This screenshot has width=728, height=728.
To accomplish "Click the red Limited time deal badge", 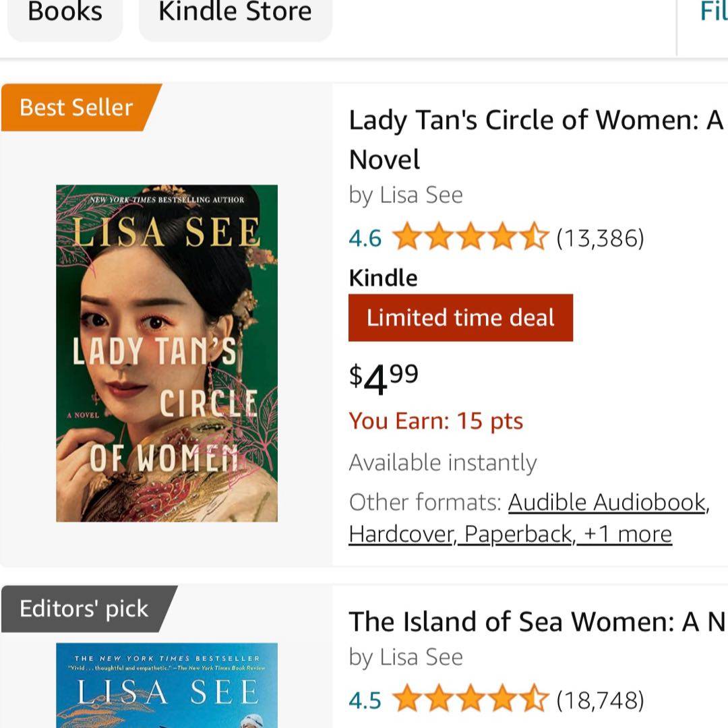I will (x=460, y=317).
